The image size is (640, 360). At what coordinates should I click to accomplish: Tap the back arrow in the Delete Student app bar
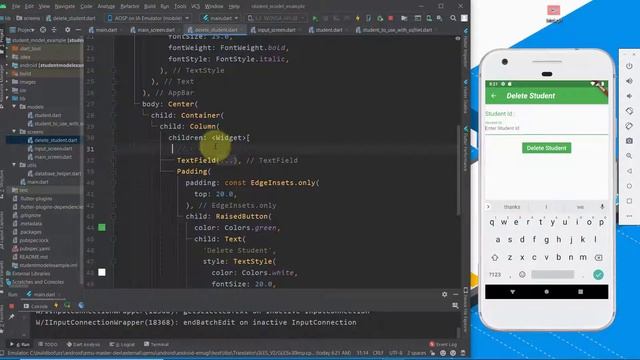[x=493, y=96]
